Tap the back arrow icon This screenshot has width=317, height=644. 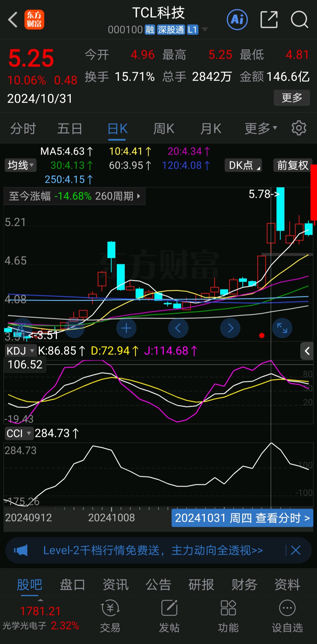pyautogui.click(x=13, y=20)
